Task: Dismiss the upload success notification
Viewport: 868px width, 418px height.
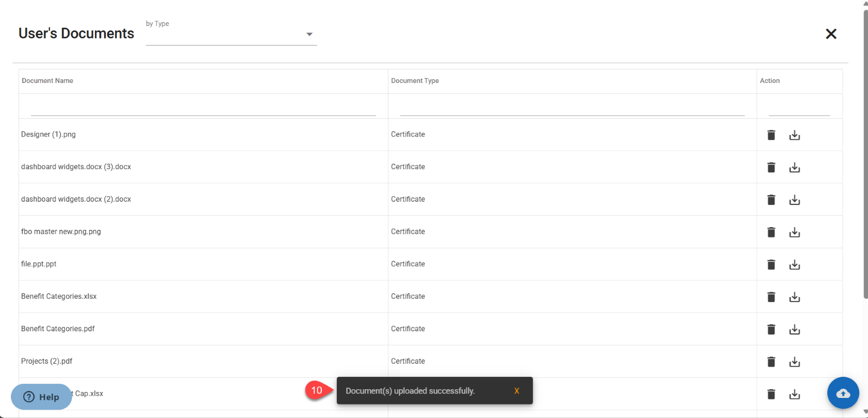Action: tap(516, 391)
